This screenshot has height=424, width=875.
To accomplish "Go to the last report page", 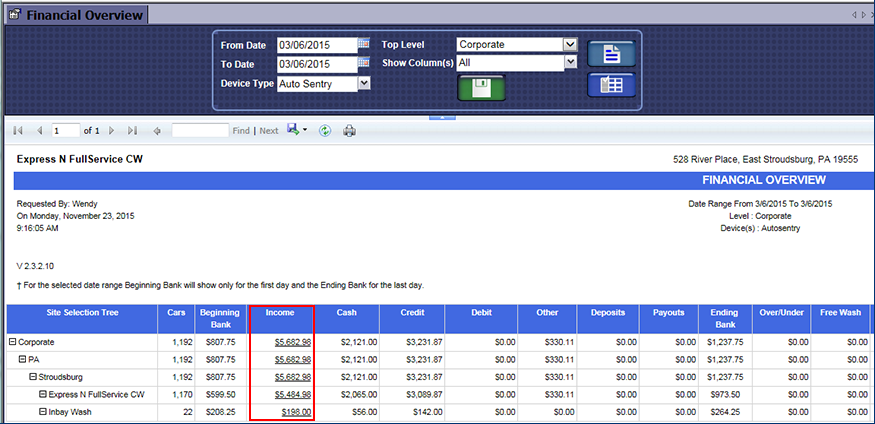I will point(131,131).
